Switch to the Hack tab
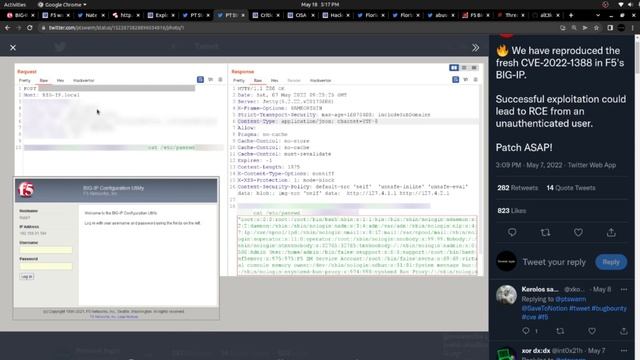 click(335, 15)
